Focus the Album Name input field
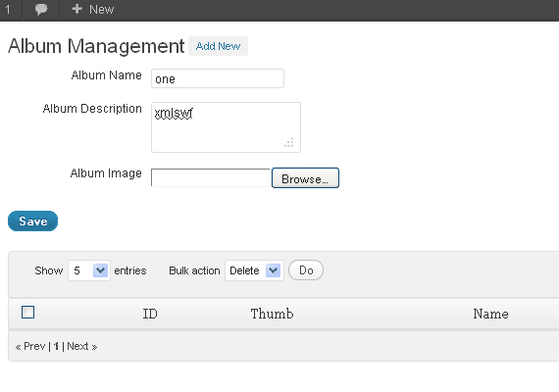559x392 pixels. coord(218,78)
